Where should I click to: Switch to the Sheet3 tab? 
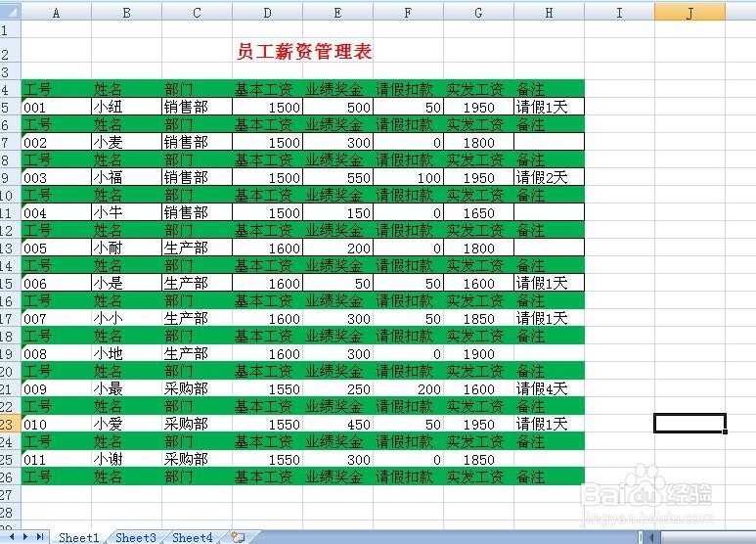point(136,537)
